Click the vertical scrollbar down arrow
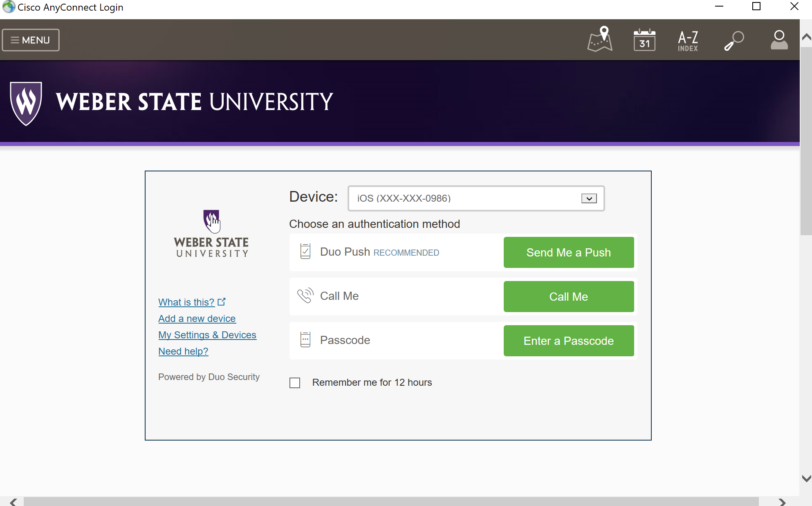 coord(806,478)
